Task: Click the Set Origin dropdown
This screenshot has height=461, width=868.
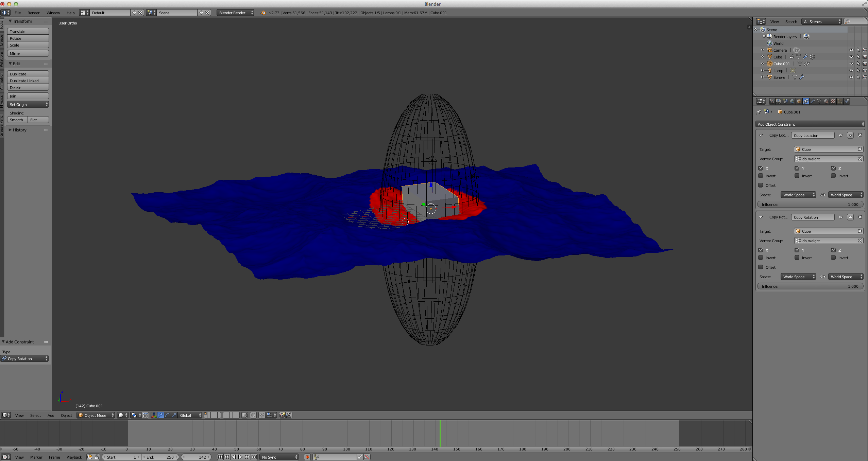Action: [x=28, y=104]
